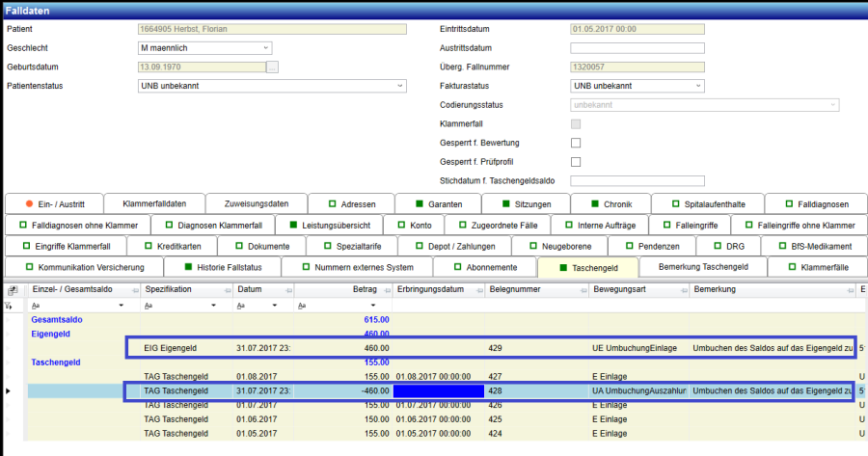The height and width of the screenshot is (456, 868).
Task: Enable the Gesperrt f. Bewertung checkbox
Action: coord(576,143)
